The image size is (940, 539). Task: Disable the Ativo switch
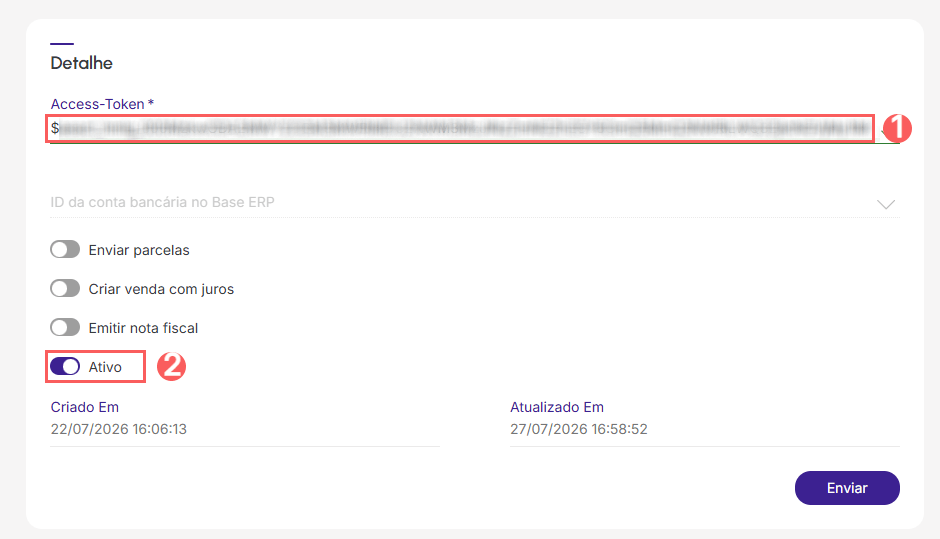tap(65, 366)
